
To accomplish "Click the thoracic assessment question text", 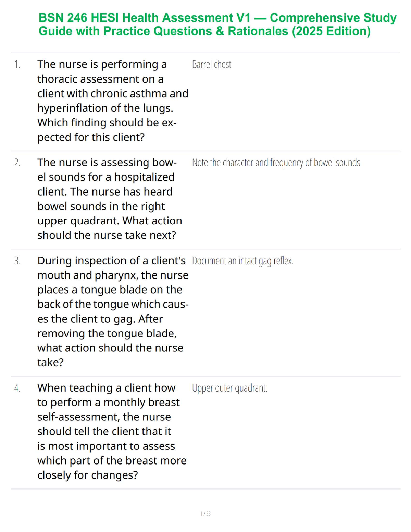I will [x=113, y=101].
